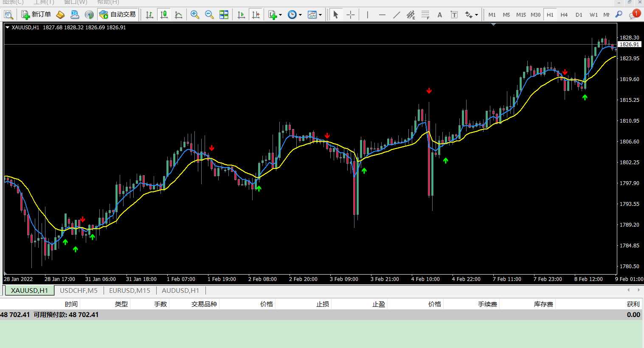Sort terminal by 时间 column header
Viewport: 644px width, 348px height.
pos(71,304)
